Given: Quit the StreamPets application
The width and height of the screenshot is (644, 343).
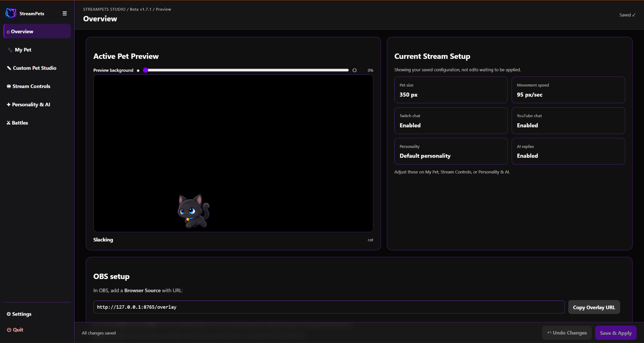Looking at the screenshot, I should pos(37,330).
